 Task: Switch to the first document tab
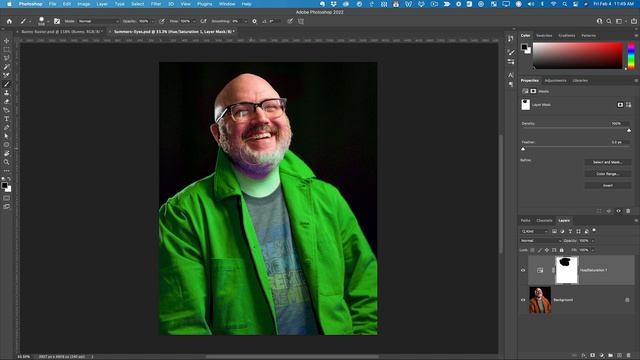click(x=60, y=31)
